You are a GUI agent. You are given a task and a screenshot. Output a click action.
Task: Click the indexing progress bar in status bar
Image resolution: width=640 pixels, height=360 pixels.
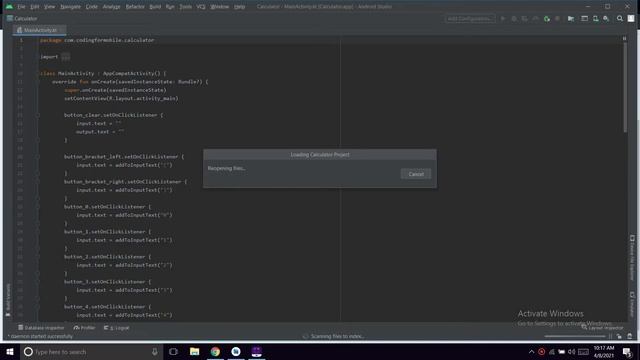coord(575,336)
